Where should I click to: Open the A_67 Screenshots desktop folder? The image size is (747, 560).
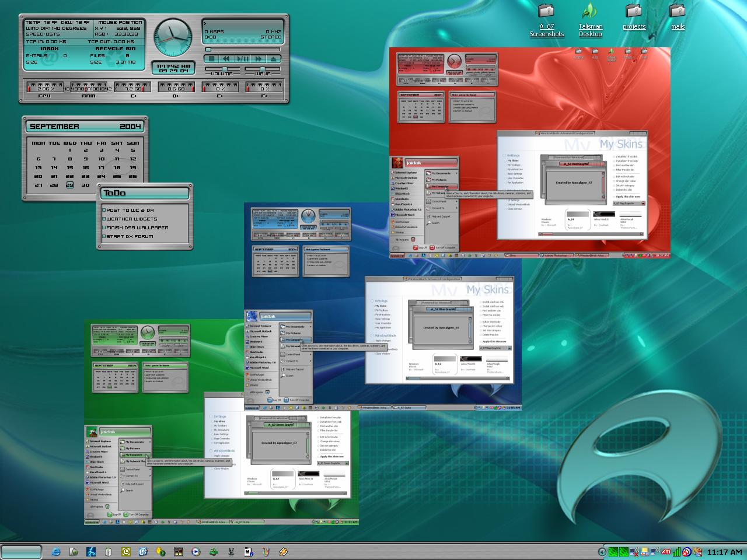[546, 20]
